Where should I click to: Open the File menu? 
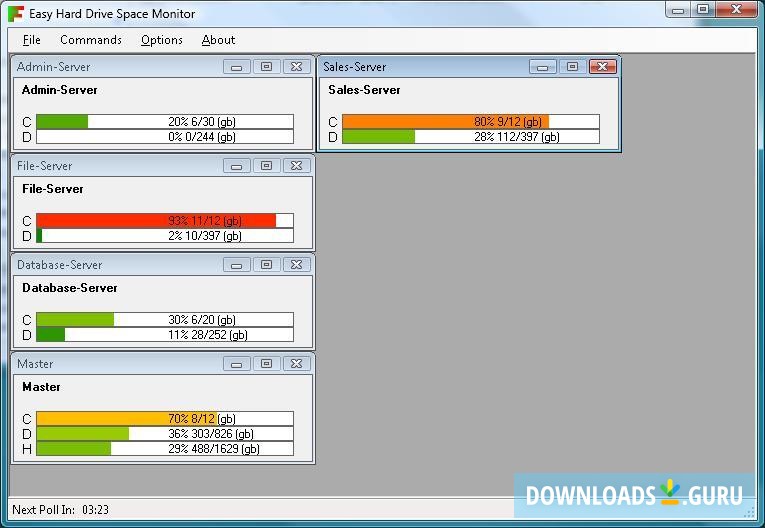(x=32, y=40)
